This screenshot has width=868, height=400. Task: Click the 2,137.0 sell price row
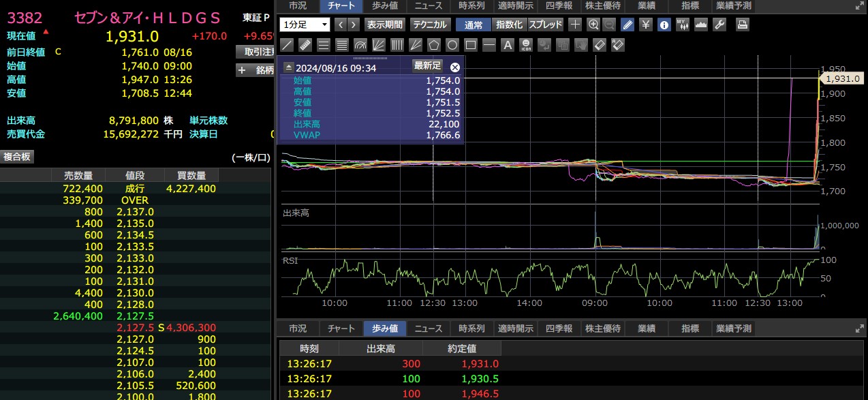[x=136, y=211]
